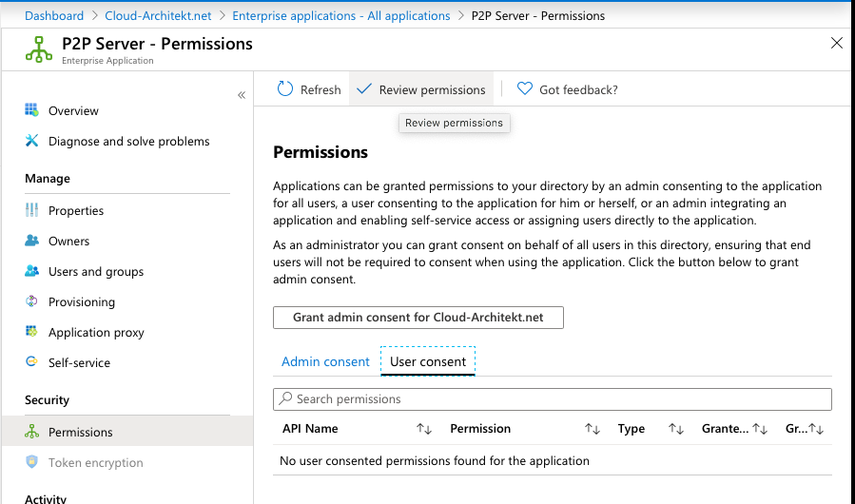The width and height of the screenshot is (855, 504).
Task: Sort the Permission column
Action: [593, 429]
